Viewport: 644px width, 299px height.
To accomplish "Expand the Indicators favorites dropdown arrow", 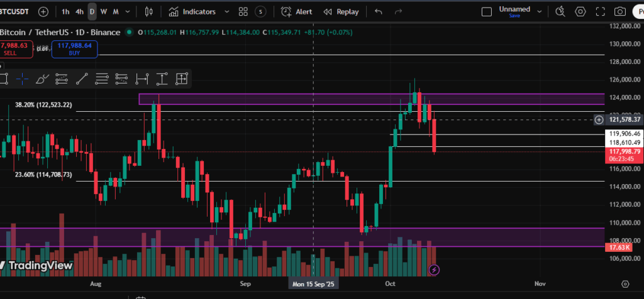I will [x=225, y=11].
